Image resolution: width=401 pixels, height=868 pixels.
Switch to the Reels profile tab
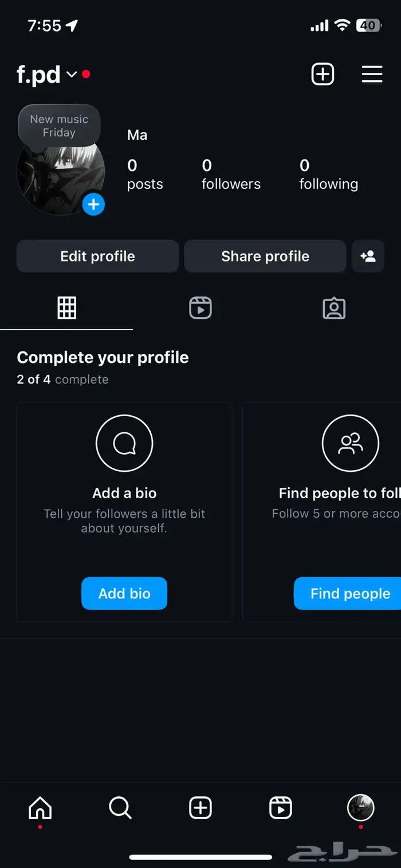click(200, 308)
